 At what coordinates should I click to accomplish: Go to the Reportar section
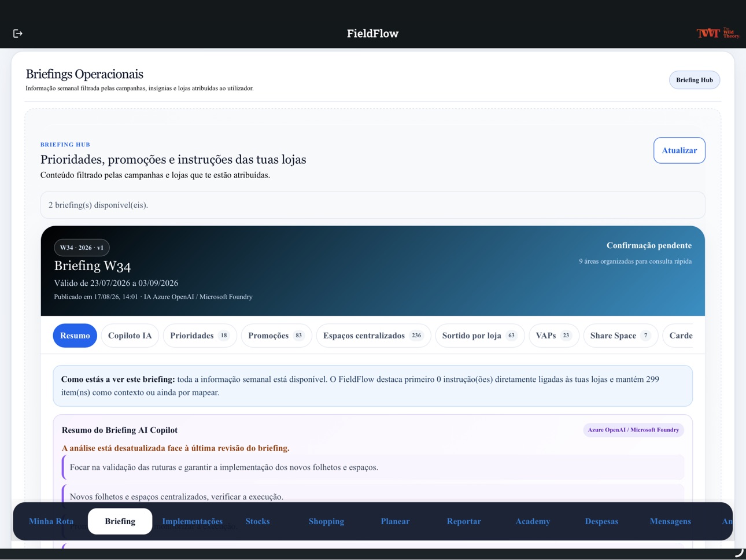[x=464, y=521]
